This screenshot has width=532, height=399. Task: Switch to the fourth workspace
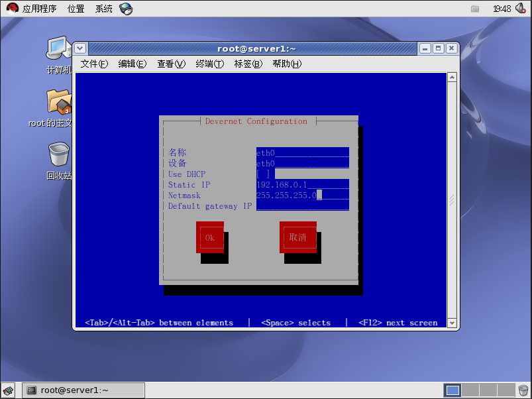(x=506, y=390)
